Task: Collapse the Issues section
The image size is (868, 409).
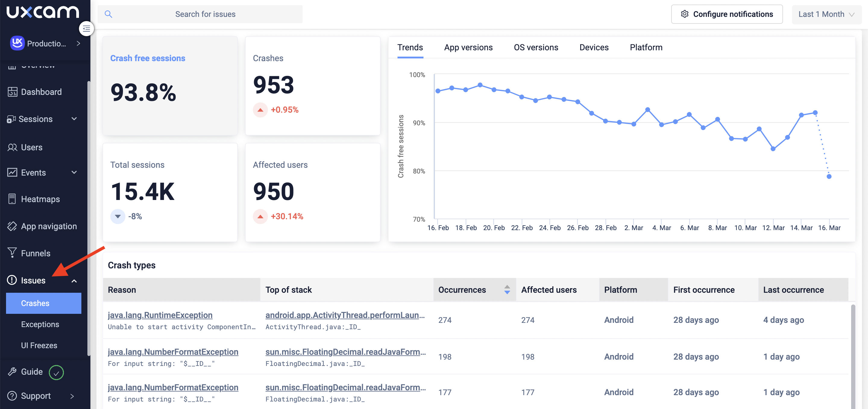Action: 74,280
